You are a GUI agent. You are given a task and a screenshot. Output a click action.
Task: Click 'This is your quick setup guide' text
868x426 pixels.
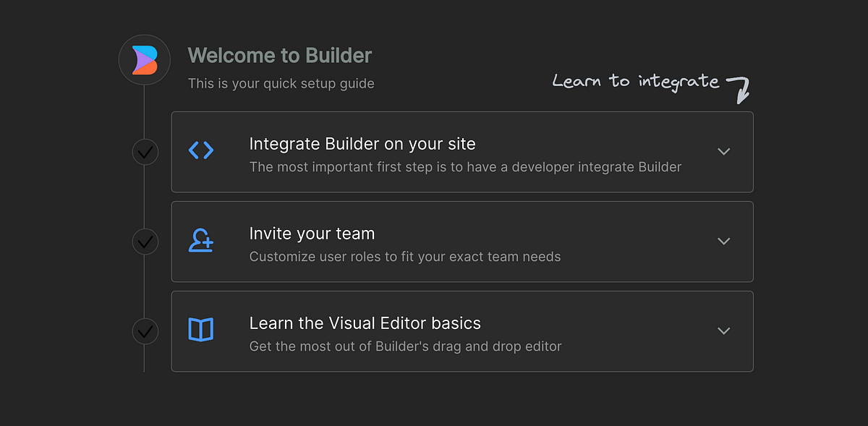(x=281, y=83)
